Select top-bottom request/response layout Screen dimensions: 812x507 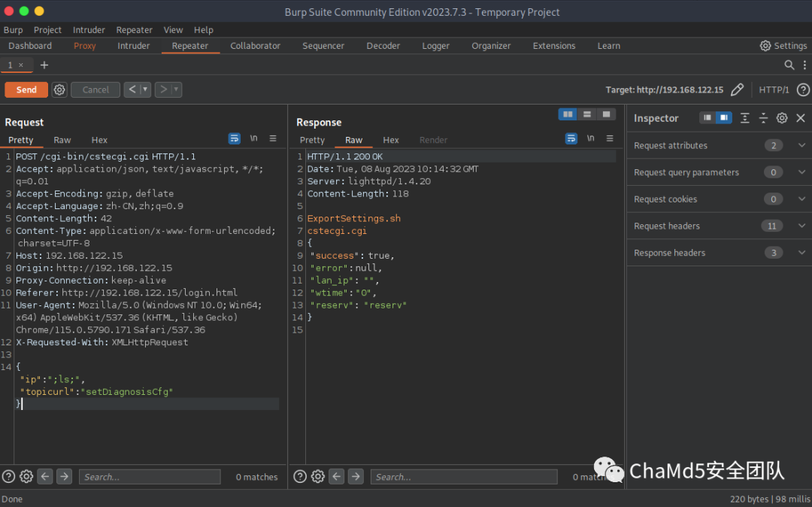click(x=586, y=114)
